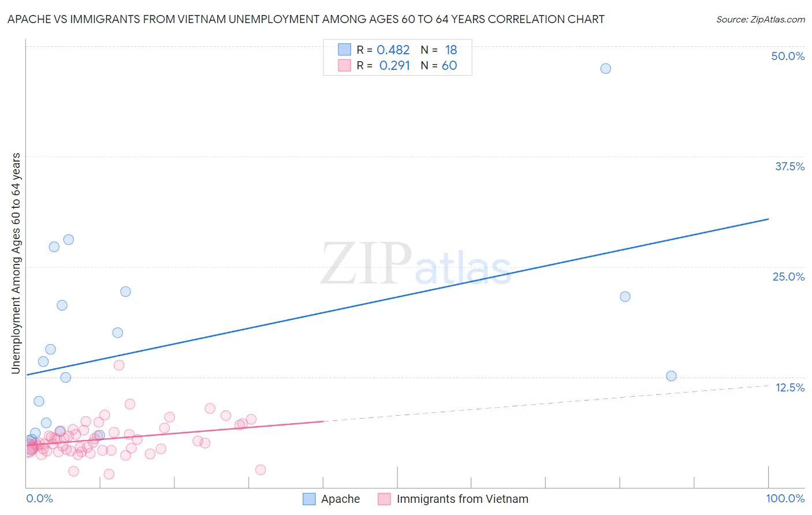Click the y-axis title Unemployment Among Ages 60 to 64
Screen dimensions: 812x515
coord(16,263)
